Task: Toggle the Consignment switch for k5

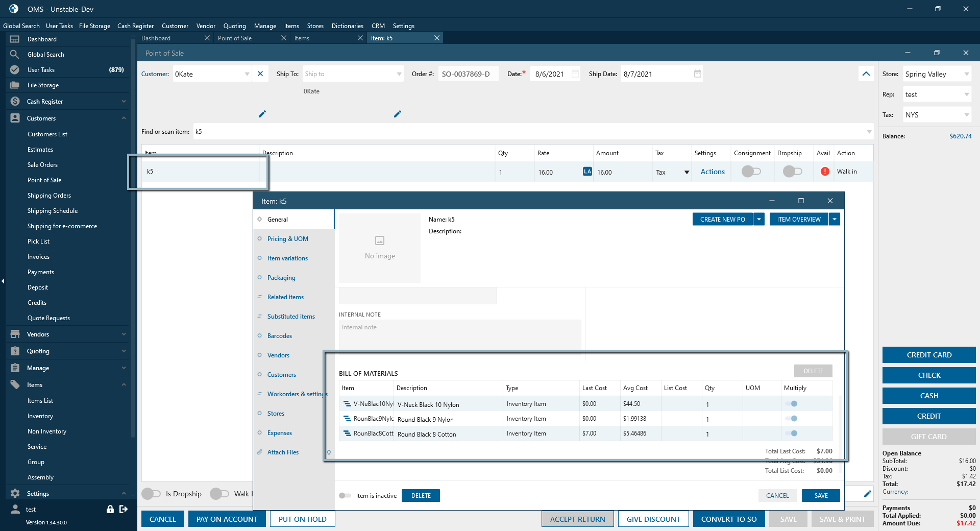Action: click(751, 172)
